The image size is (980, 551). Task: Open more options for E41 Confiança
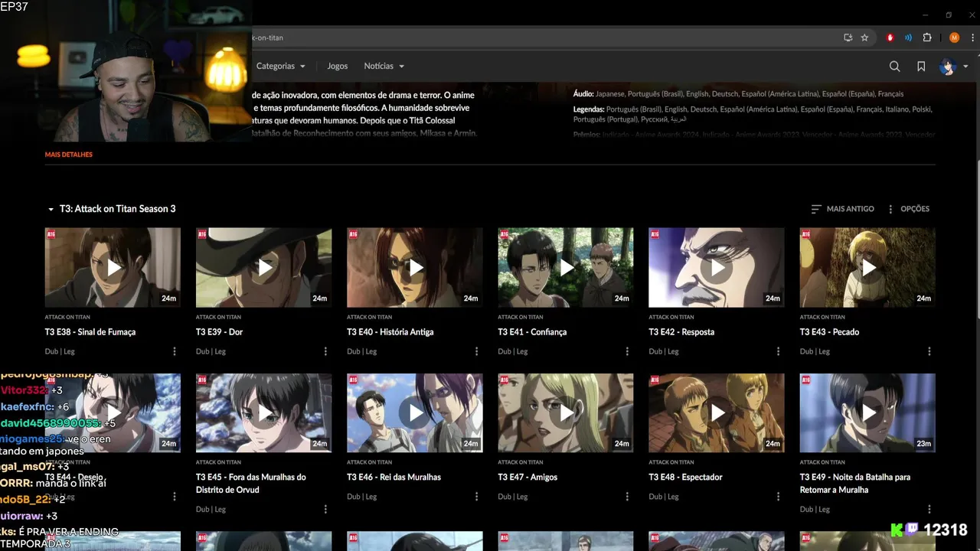tap(626, 351)
